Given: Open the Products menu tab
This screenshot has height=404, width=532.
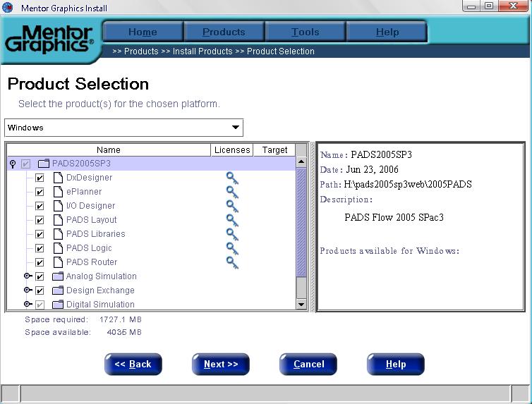Looking at the screenshot, I should (x=224, y=32).
